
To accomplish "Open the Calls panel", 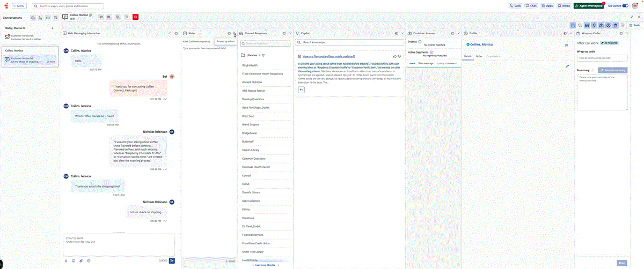I will tap(515, 6).
